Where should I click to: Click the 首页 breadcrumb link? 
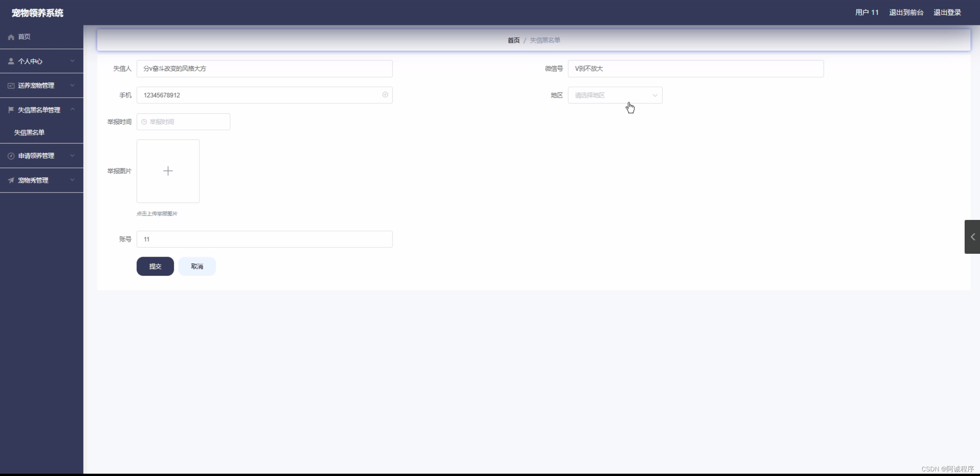click(x=513, y=40)
